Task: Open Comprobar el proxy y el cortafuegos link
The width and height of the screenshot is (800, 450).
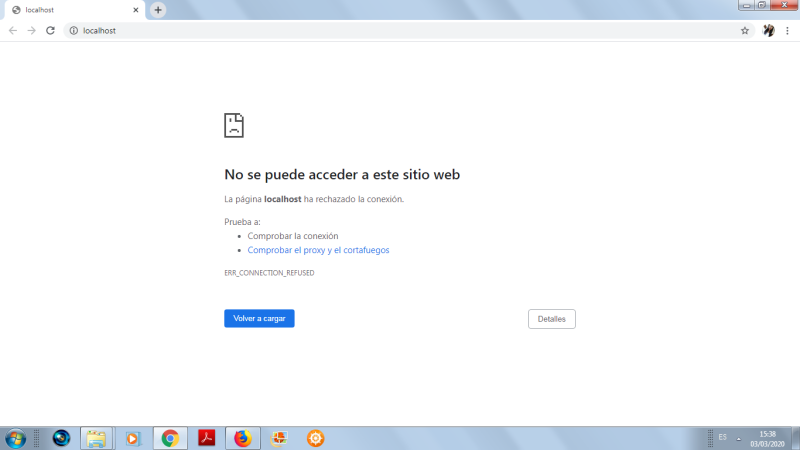Action: click(318, 250)
